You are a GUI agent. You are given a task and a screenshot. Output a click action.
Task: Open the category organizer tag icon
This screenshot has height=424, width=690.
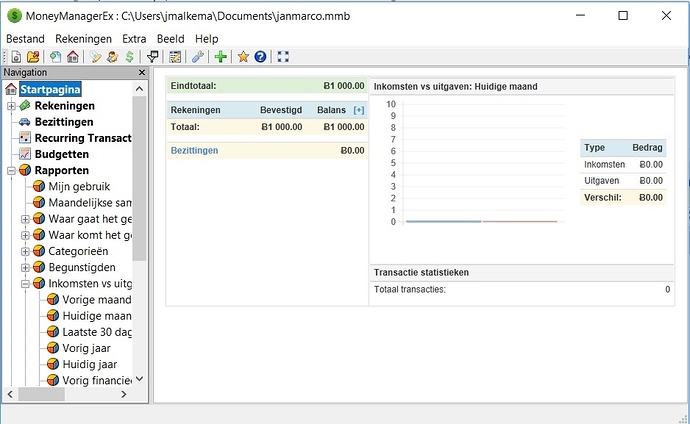95,57
